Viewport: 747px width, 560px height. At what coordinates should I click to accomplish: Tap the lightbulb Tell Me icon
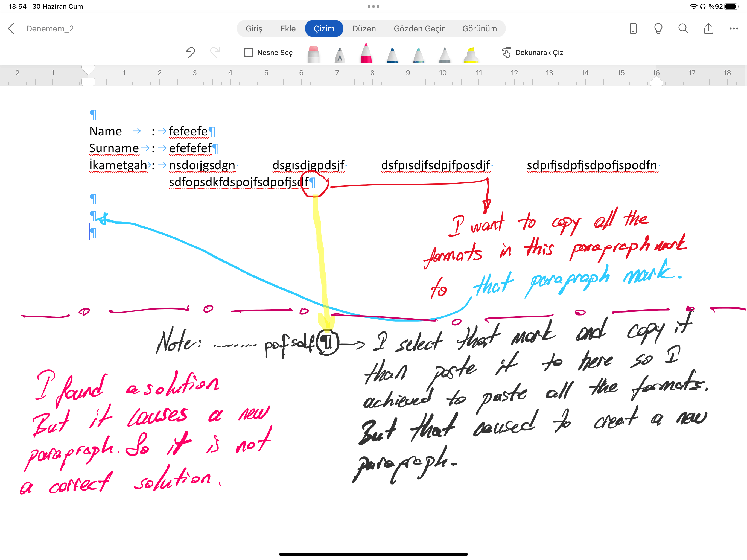click(658, 28)
